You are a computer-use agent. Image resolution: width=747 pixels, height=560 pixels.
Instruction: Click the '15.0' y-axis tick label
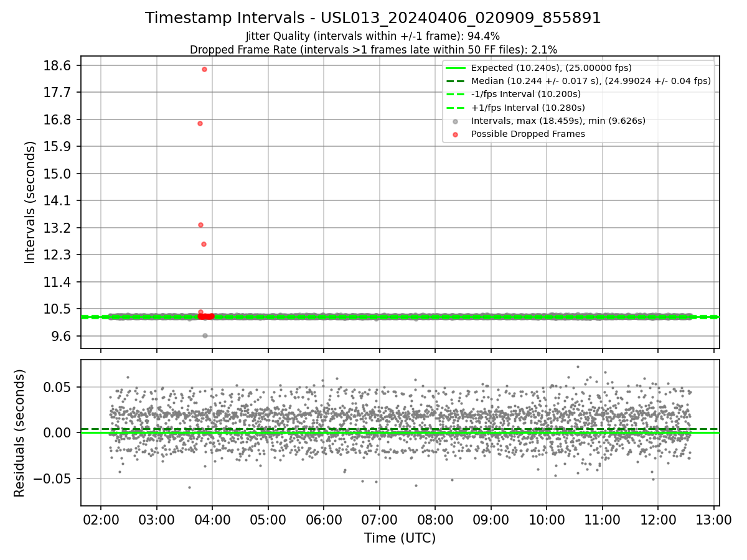tap(58, 174)
